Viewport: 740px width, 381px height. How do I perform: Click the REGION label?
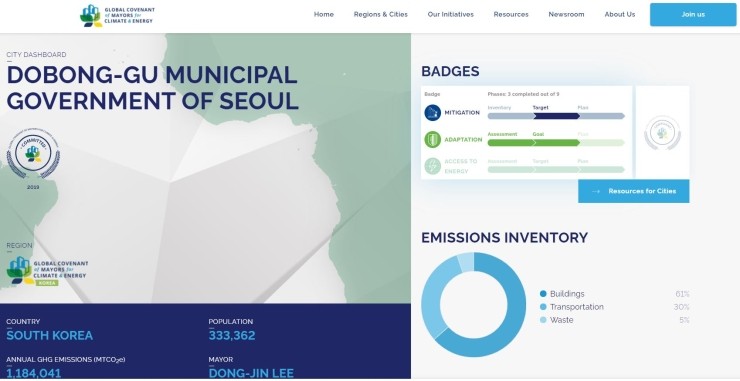[19, 246]
